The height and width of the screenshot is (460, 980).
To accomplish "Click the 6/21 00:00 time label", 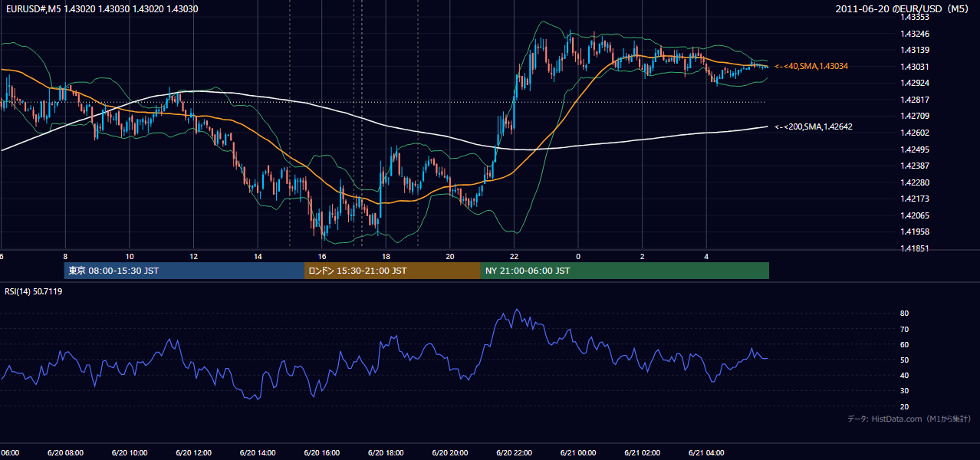I will coord(578,453).
